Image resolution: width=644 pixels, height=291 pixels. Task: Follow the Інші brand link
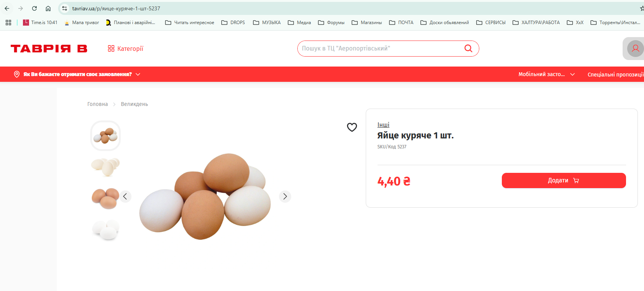click(x=383, y=125)
